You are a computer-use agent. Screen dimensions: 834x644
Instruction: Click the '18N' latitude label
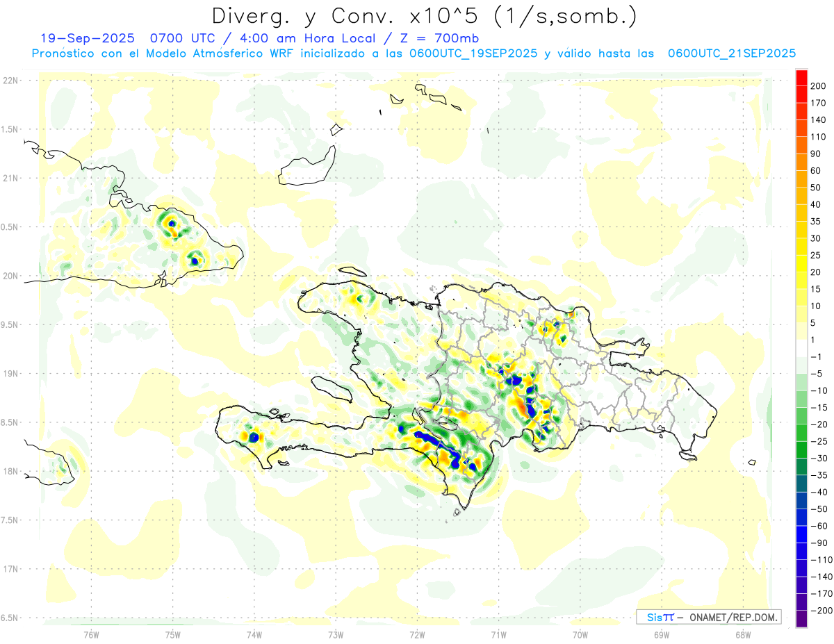10,471
